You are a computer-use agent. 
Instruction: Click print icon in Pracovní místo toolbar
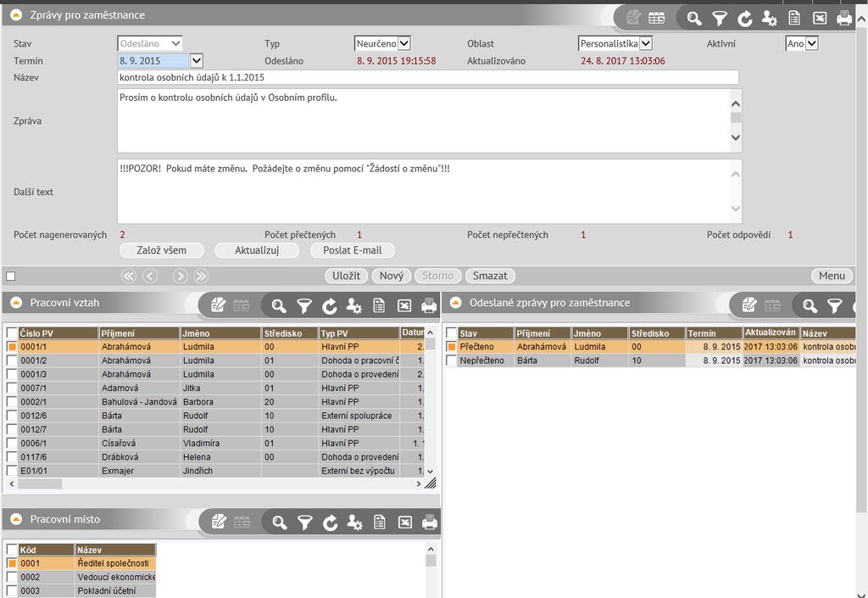click(x=430, y=523)
